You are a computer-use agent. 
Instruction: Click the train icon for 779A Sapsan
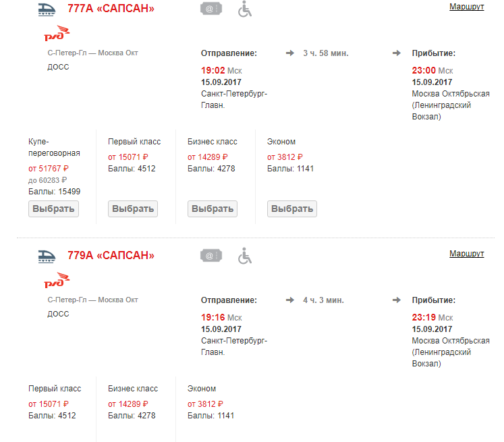pos(47,256)
